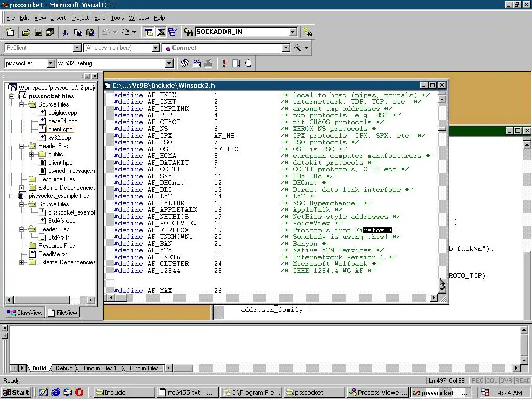Image resolution: width=532 pixels, height=399 pixels.
Task: Click the Compile icon in build toolbar
Action: pyautogui.click(x=184, y=63)
